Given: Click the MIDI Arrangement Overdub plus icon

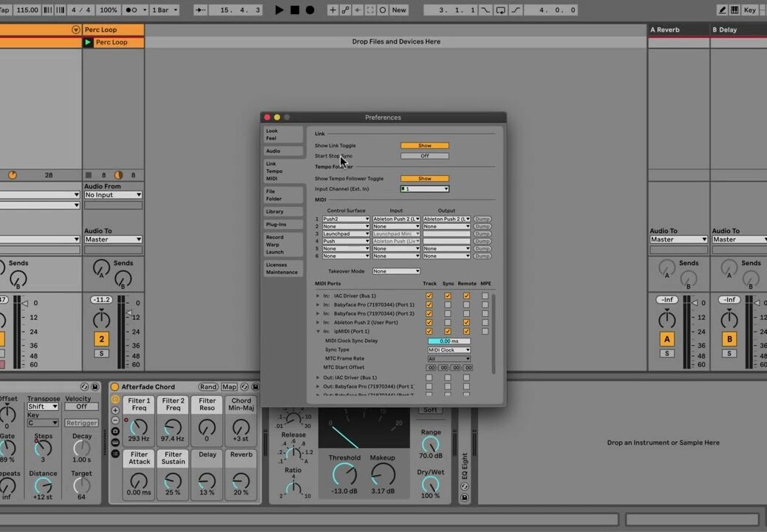Looking at the screenshot, I should [x=333, y=10].
